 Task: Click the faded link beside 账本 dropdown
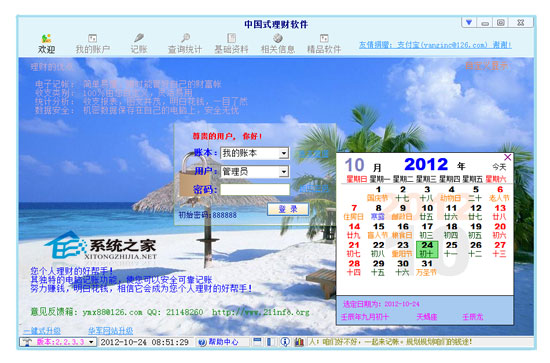coord(314,154)
